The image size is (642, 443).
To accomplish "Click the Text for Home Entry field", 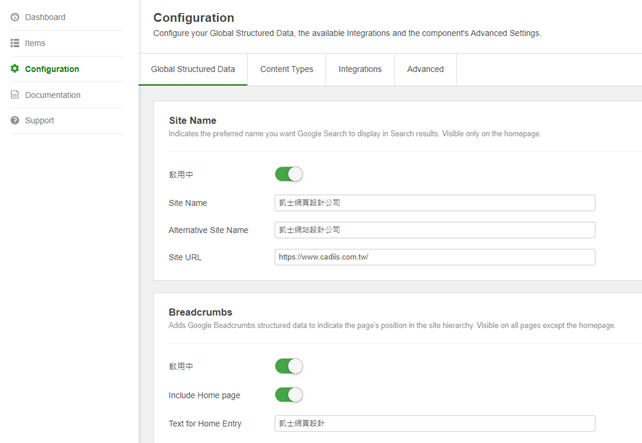I will coord(434,423).
